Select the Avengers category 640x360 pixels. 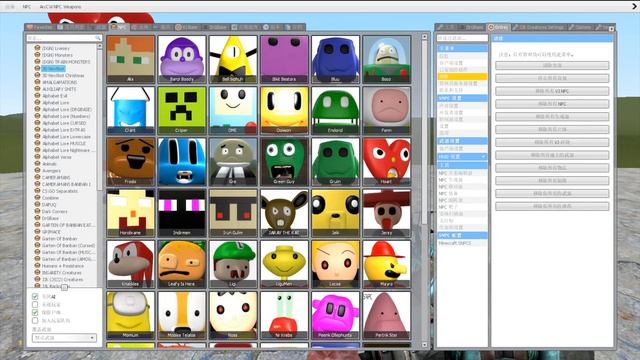(51, 171)
